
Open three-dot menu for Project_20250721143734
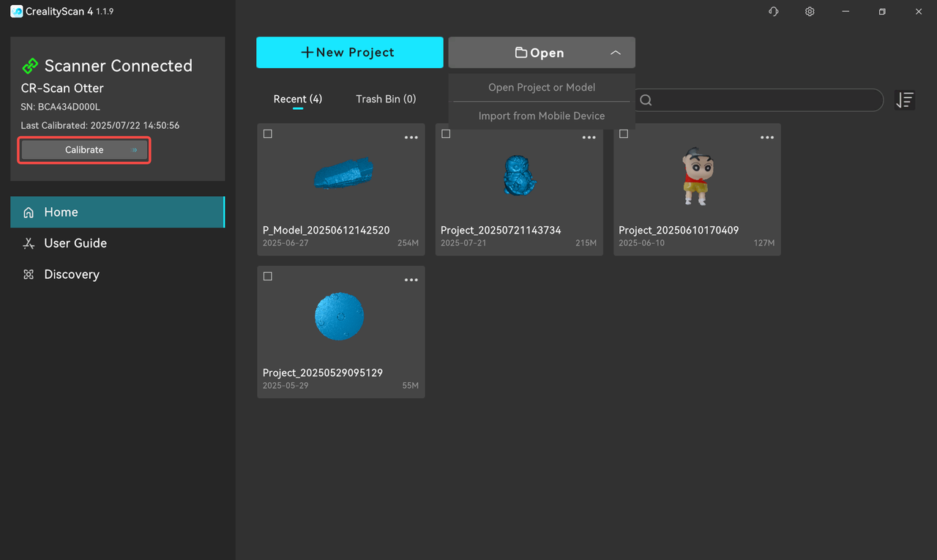click(589, 138)
